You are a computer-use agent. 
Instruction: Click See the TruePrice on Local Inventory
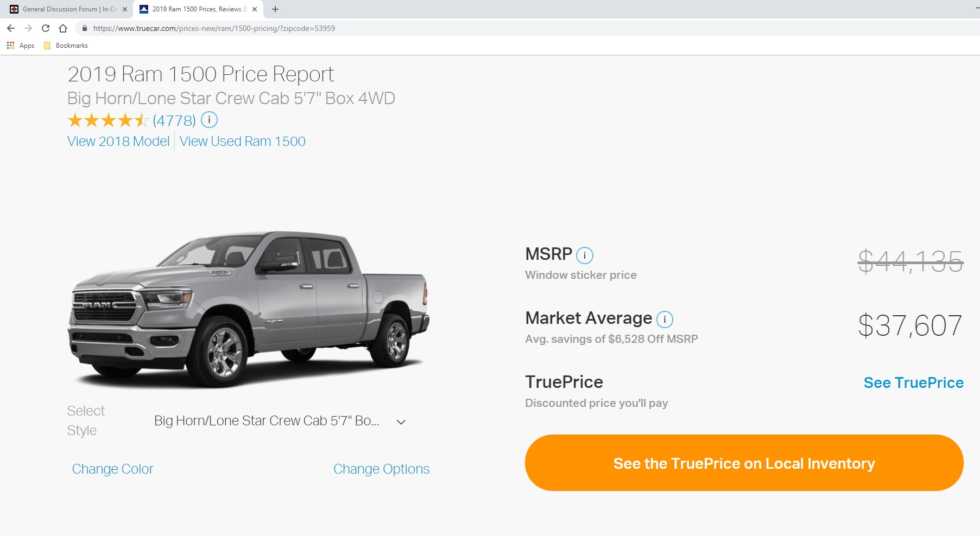pyautogui.click(x=744, y=463)
